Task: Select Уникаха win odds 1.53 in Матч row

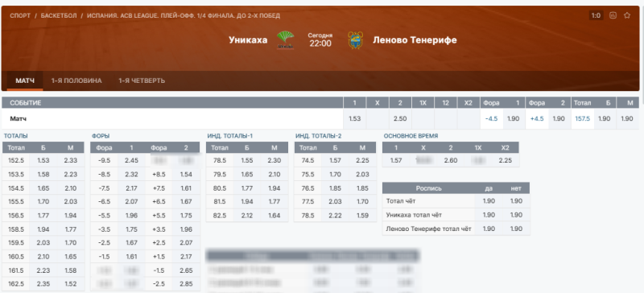Action: tap(354, 119)
